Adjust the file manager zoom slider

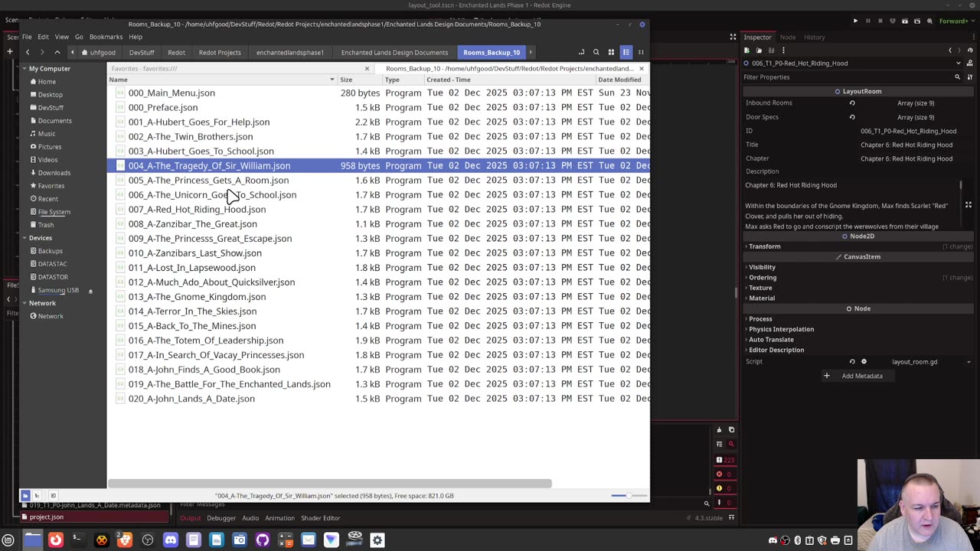coord(629,496)
